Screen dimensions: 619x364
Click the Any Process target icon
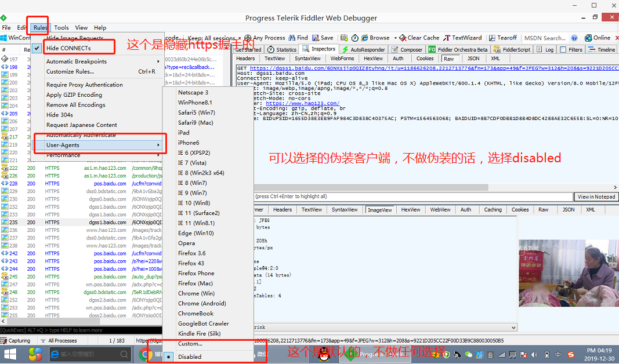point(248,38)
